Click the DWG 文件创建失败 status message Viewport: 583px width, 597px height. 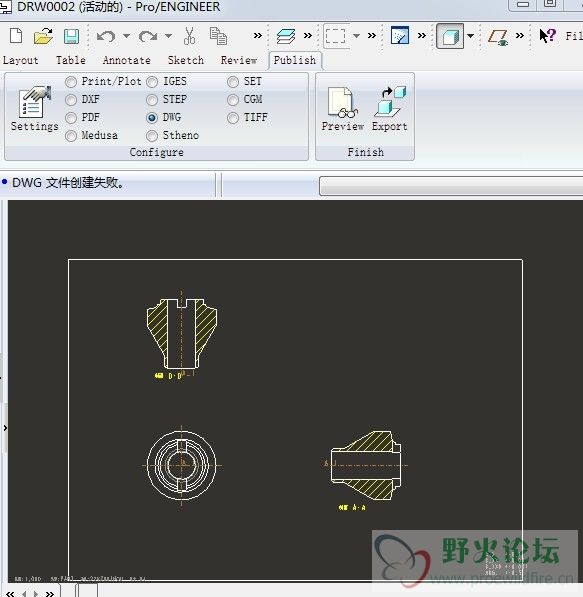(x=68, y=183)
